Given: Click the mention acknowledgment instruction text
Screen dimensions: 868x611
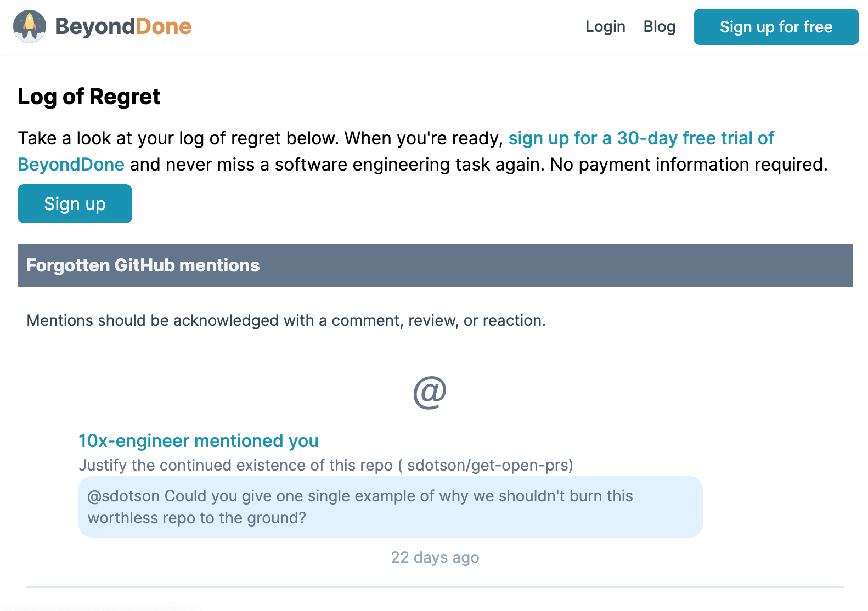Looking at the screenshot, I should pyautogui.click(x=285, y=320).
